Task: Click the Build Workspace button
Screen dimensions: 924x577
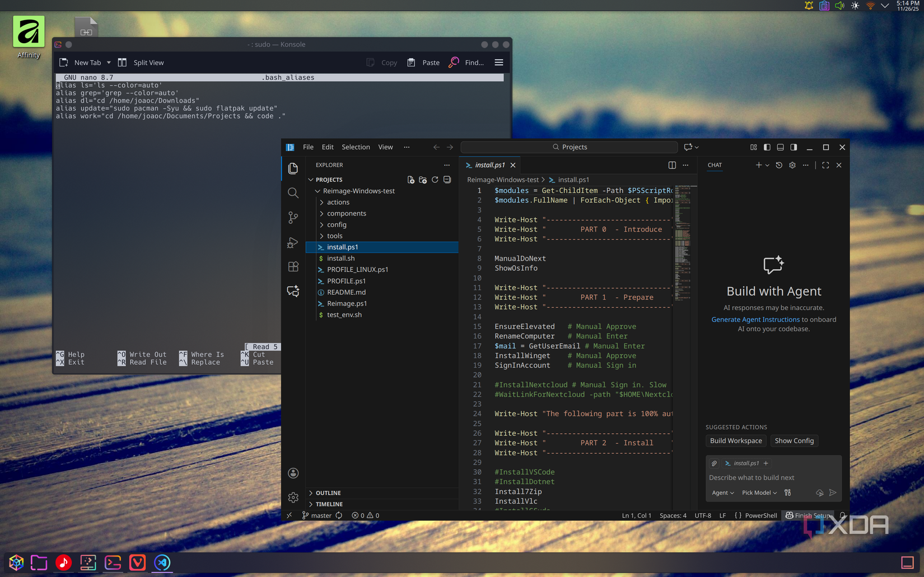Action: click(735, 440)
